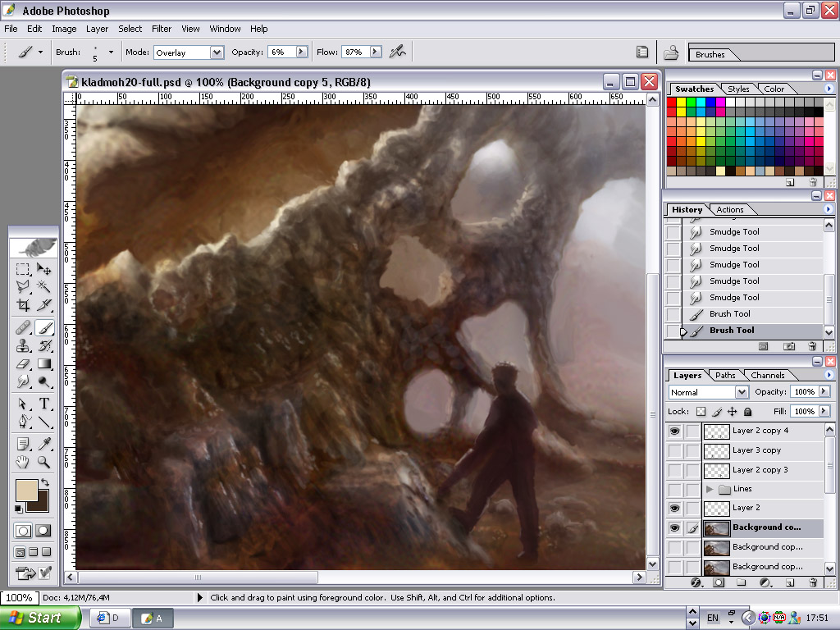Screen dimensions: 840x630
Task: Select the Notes tool
Action: tap(22, 444)
